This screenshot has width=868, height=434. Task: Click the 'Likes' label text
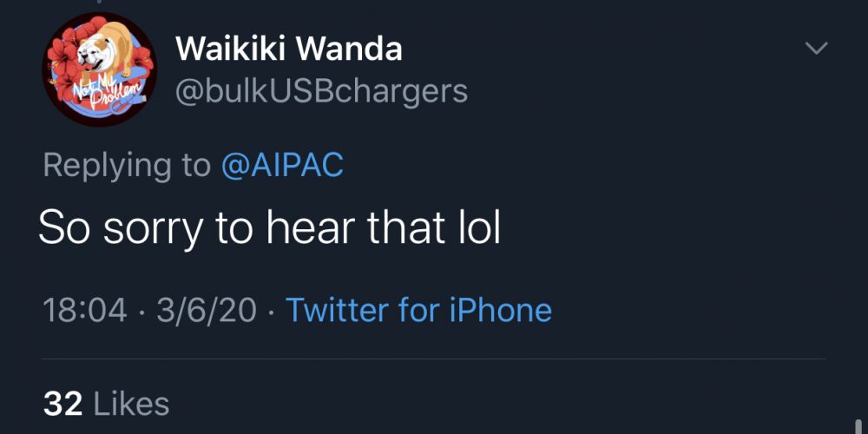pos(130,404)
